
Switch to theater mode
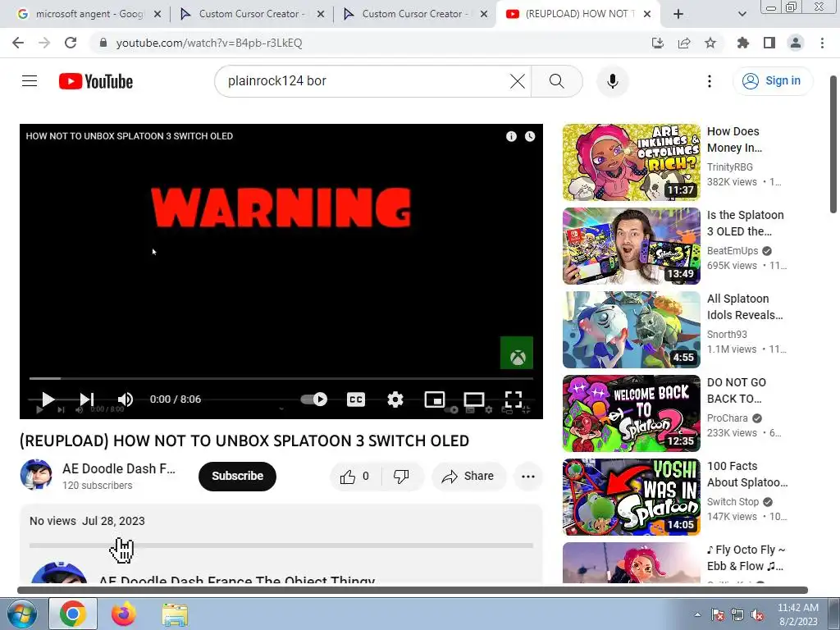pos(473,399)
